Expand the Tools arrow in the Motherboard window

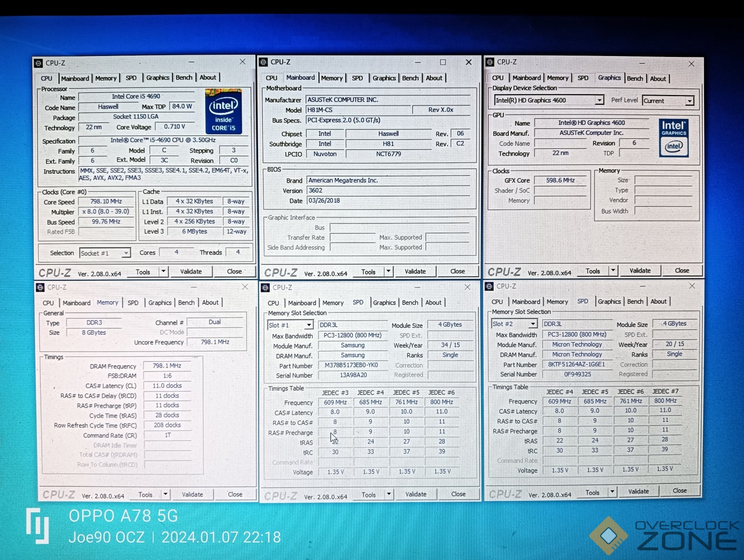coord(388,272)
